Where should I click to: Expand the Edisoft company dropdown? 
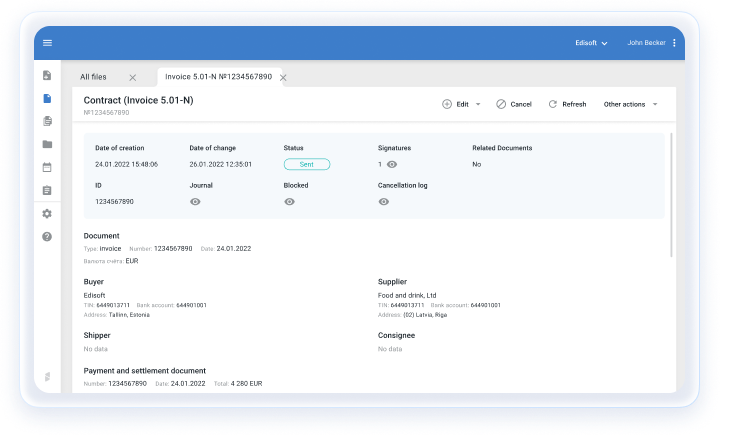(x=591, y=43)
